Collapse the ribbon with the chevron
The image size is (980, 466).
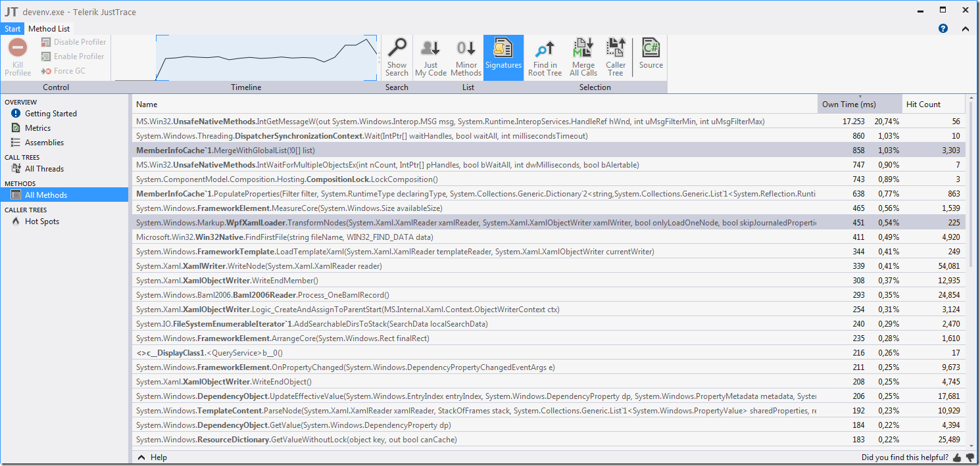pos(965,29)
